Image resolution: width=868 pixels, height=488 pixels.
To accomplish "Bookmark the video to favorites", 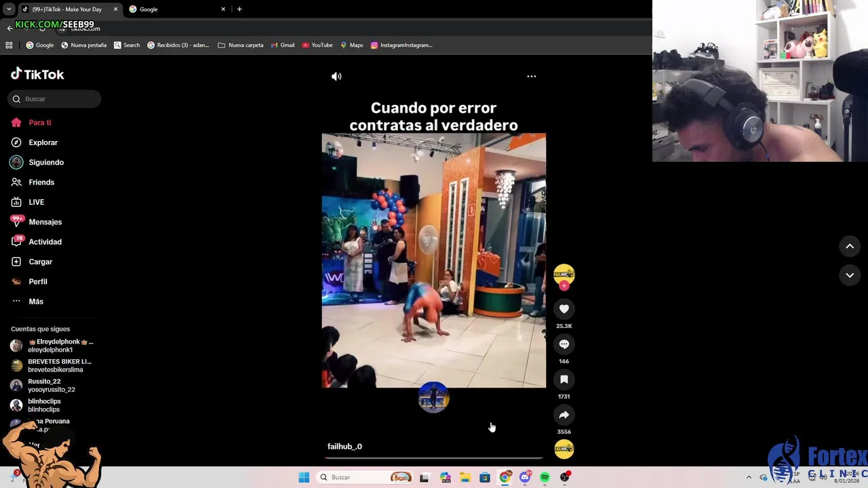I will point(564,380).
